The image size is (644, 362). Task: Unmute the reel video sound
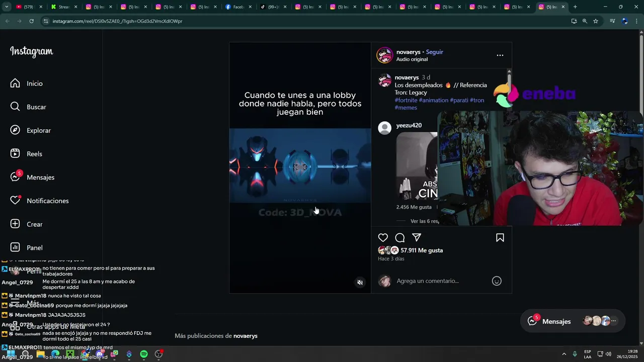click(360, 283)
